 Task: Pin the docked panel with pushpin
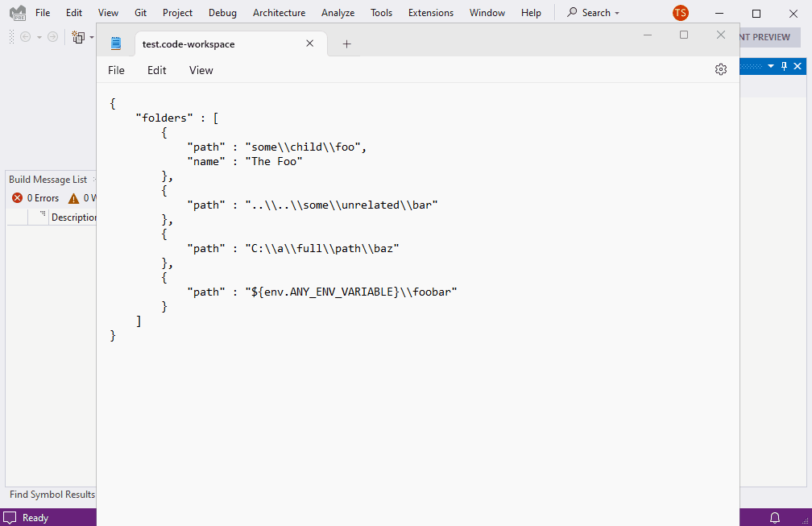(784, 66)
